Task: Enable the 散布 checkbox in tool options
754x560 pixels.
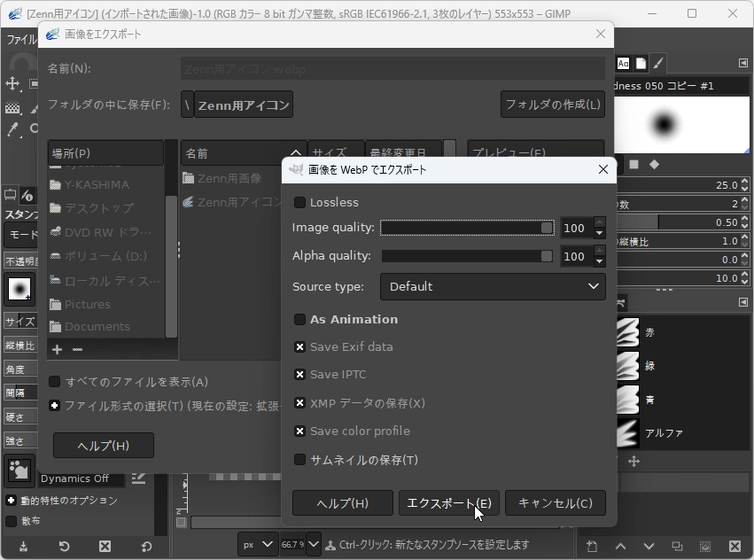Action: pyautogui.click(x=11, y=521)
